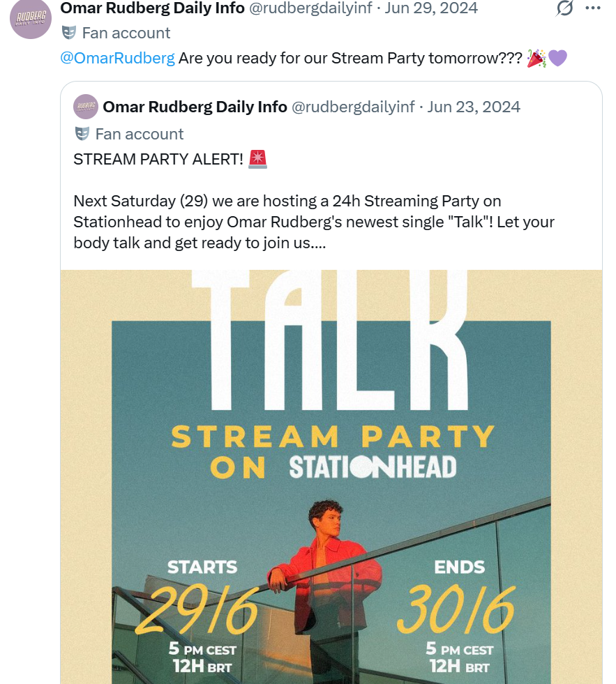The image size is (616, 684).
Task: Click the quoted tweet's Fan account label
Action: (140, 134)
